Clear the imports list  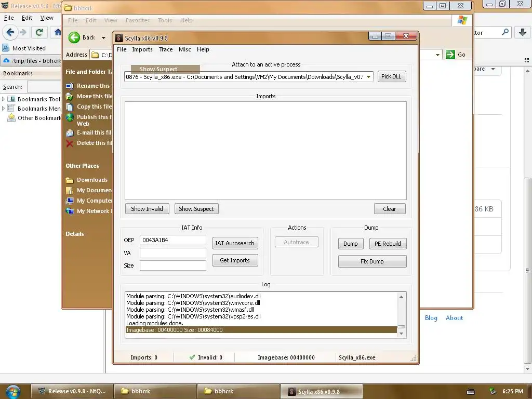point(390,209)
